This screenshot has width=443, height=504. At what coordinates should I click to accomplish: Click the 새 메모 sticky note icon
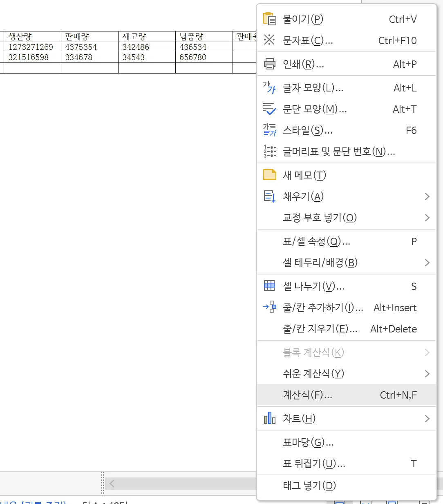[x=269, y=174]
